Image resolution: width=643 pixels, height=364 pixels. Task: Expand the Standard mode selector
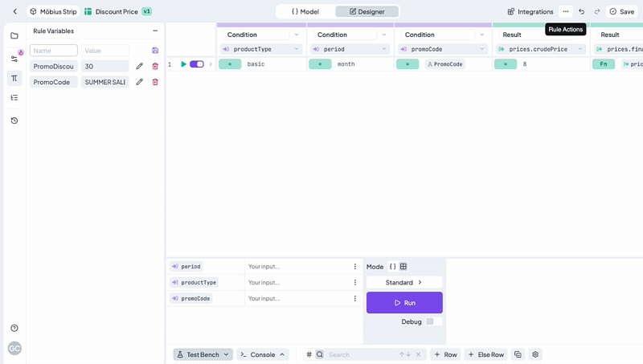pyautogui.click(x=404, y=283)
